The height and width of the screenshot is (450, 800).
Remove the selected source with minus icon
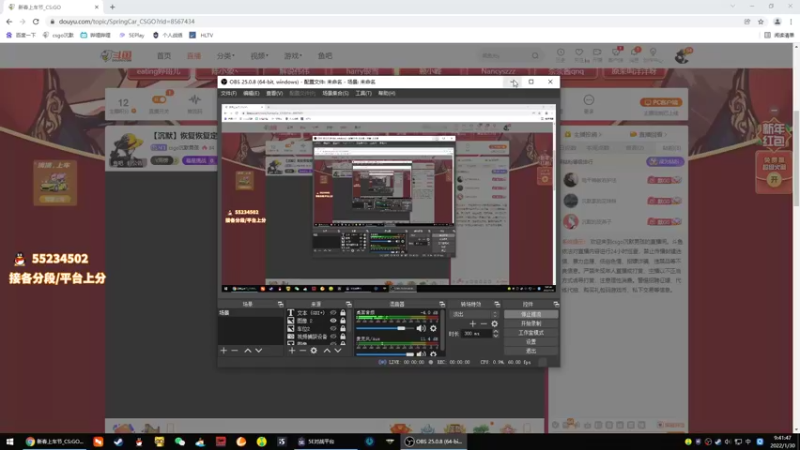coord(303,351)
